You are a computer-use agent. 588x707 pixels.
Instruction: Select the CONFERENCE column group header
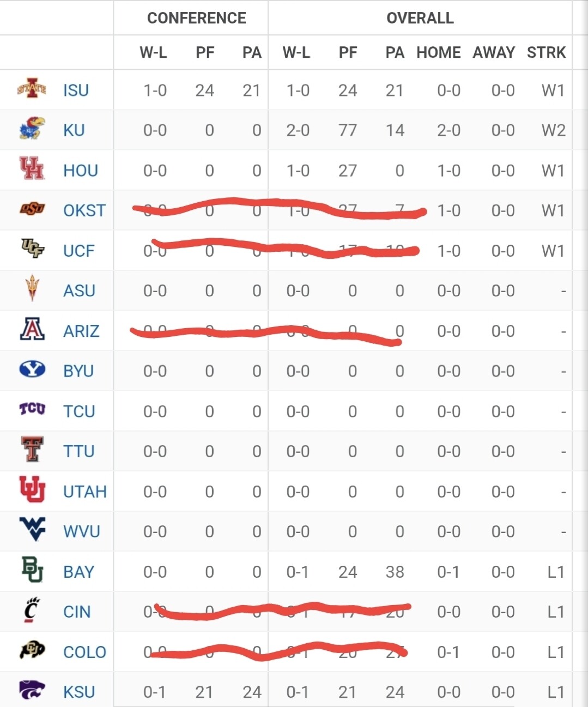pos(196,18)
